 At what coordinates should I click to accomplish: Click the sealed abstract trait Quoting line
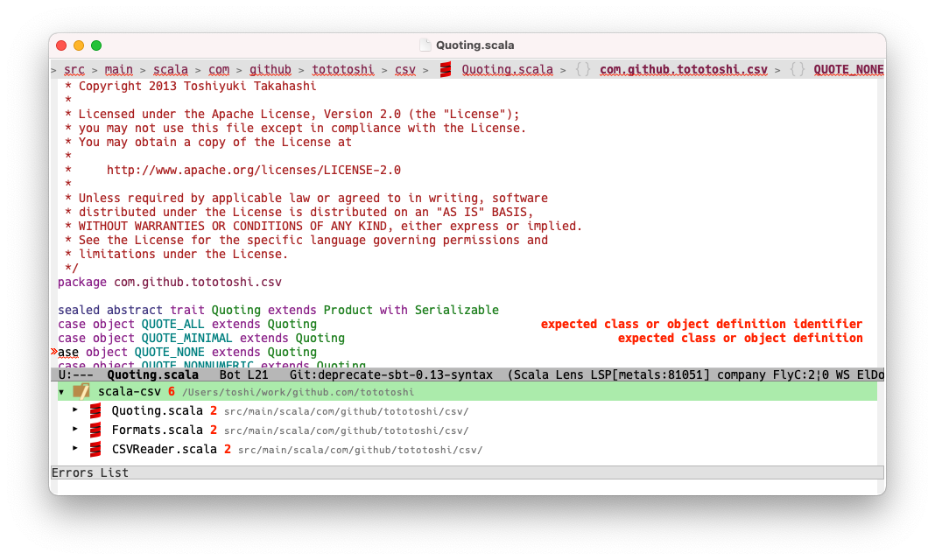click(x=278, y=310)
